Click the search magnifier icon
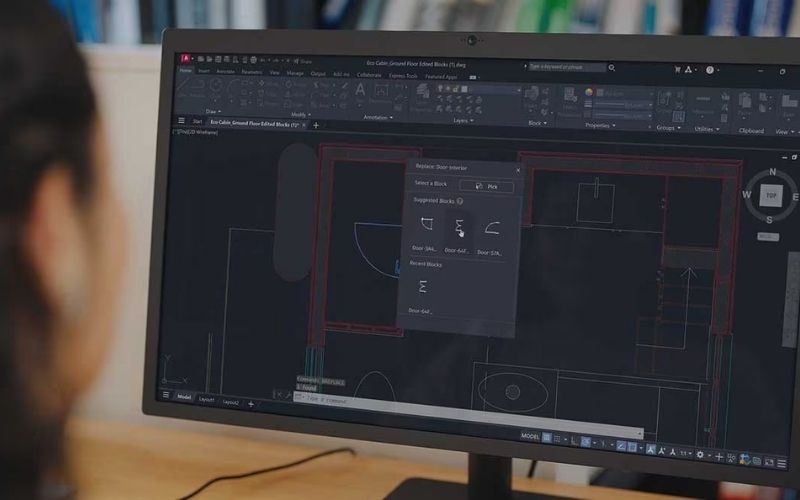 (x=612, y=68)
